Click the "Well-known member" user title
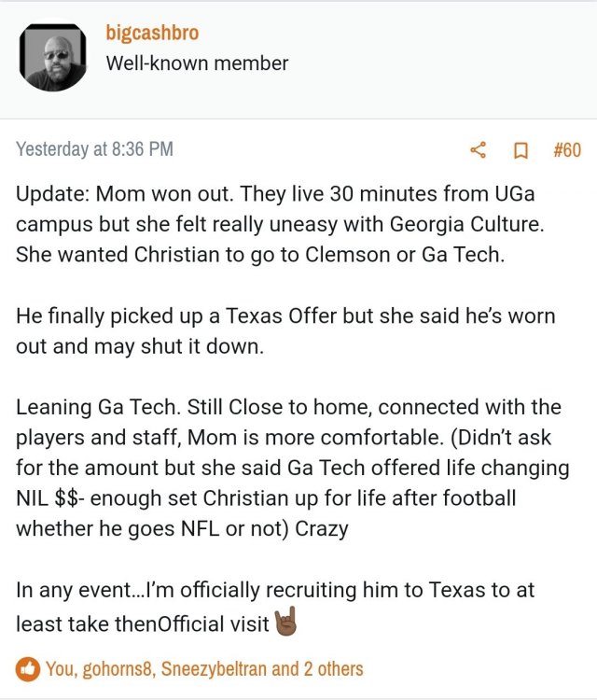 click(x=197, y=63)
